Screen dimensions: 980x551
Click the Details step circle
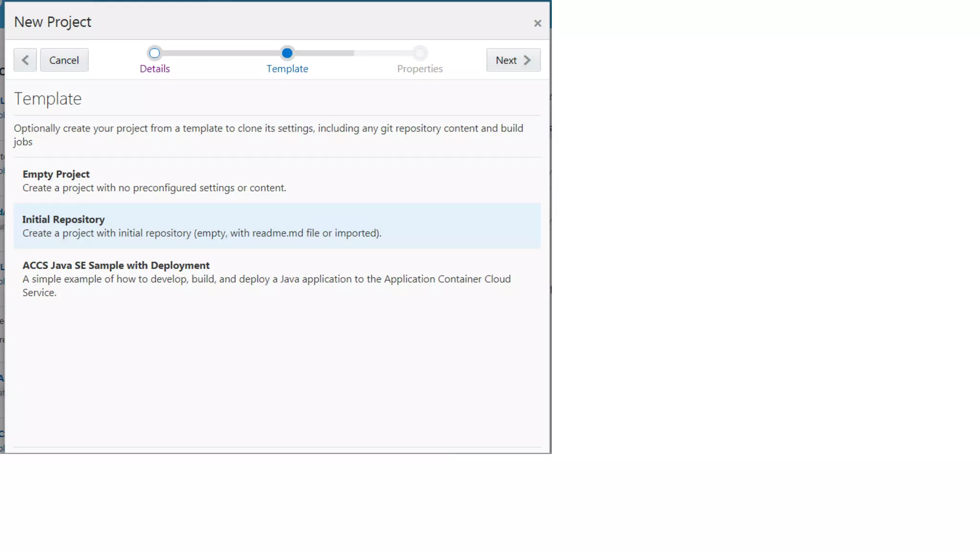(154, 53)
